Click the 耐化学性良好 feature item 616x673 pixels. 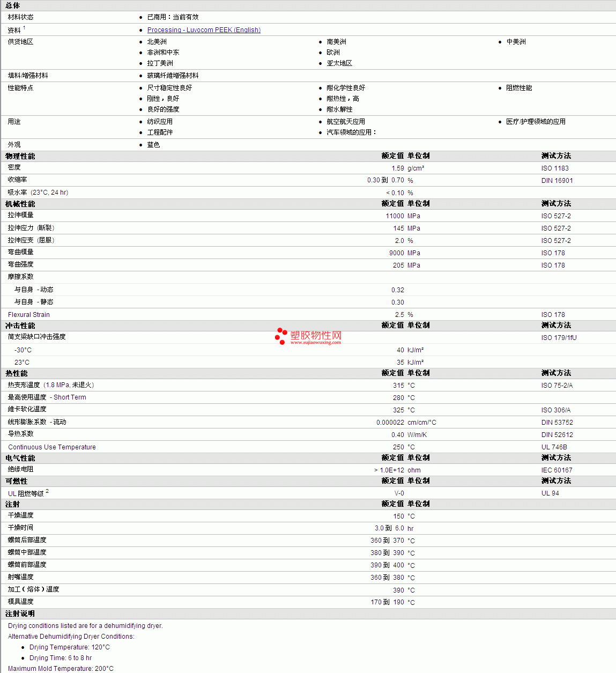tap(346, 88)
